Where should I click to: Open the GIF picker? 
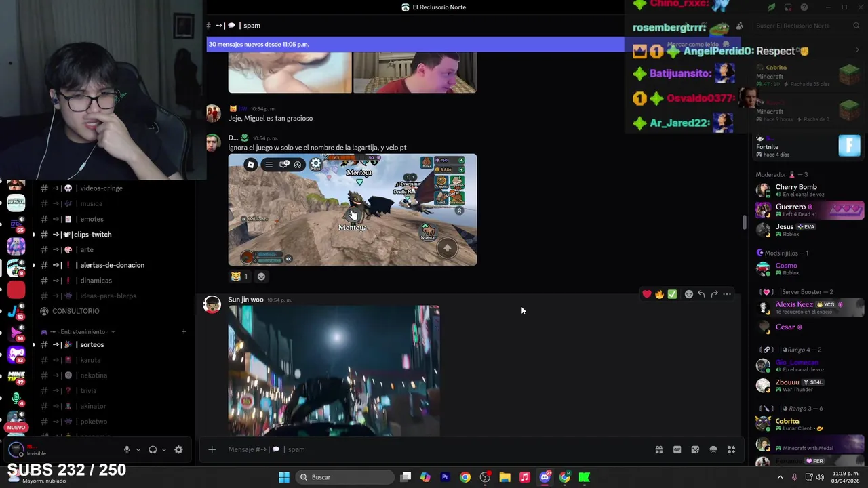pos(677,449)
